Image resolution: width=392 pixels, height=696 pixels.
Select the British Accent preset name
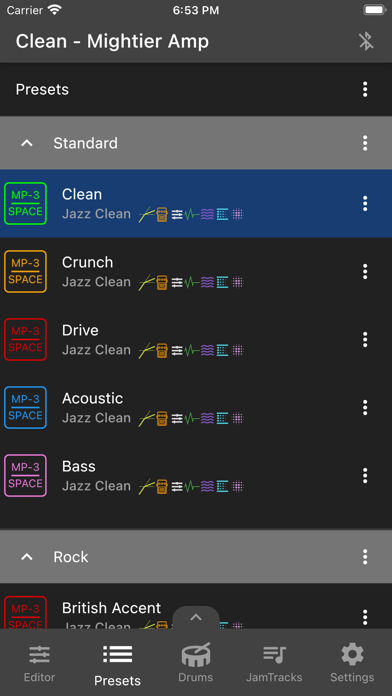pyautogui.click(x=111, y=608)
